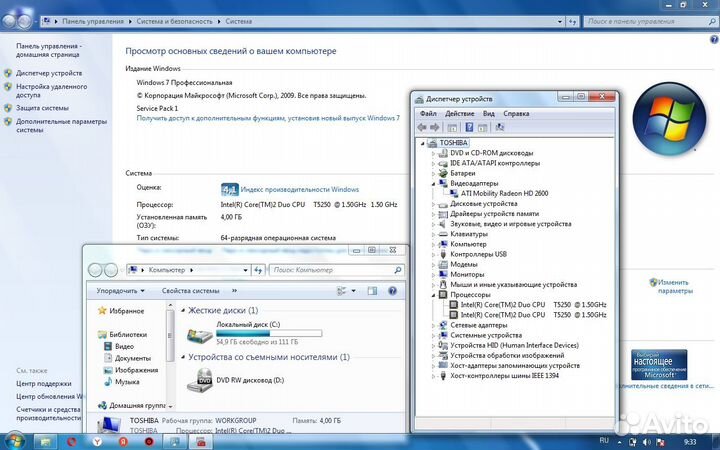Screen dimensions: 720x450
Task: Open the Файл menu in Device Manager
Action: 428,113
